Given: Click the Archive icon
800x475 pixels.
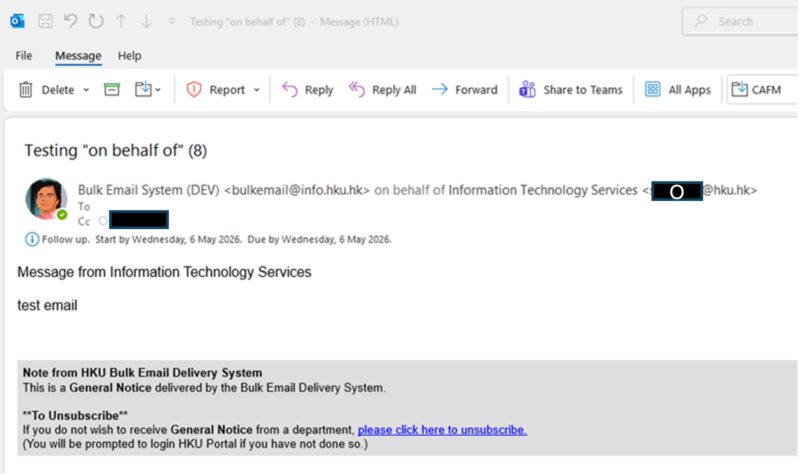Looking at the screenshot, I should pos(112,90).
